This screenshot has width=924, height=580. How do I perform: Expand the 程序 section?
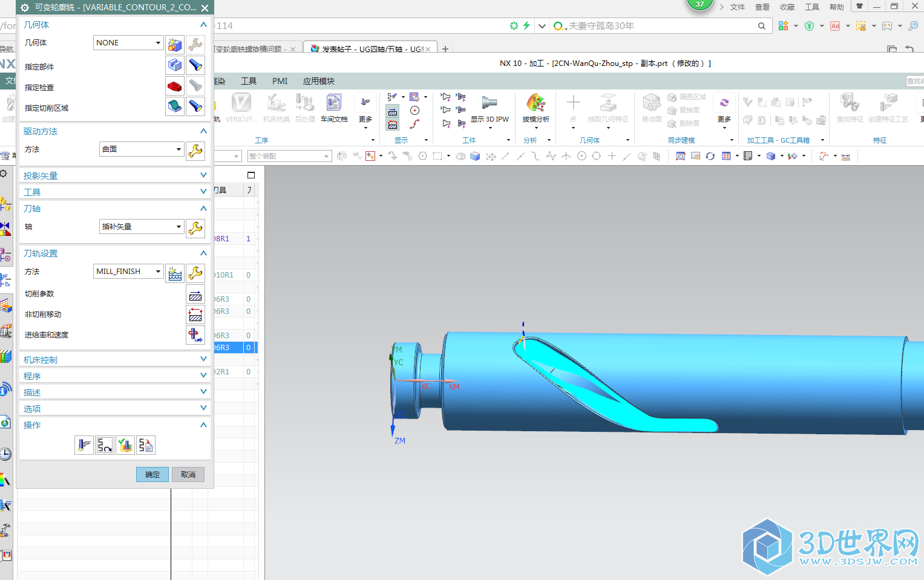click(115, 376)
